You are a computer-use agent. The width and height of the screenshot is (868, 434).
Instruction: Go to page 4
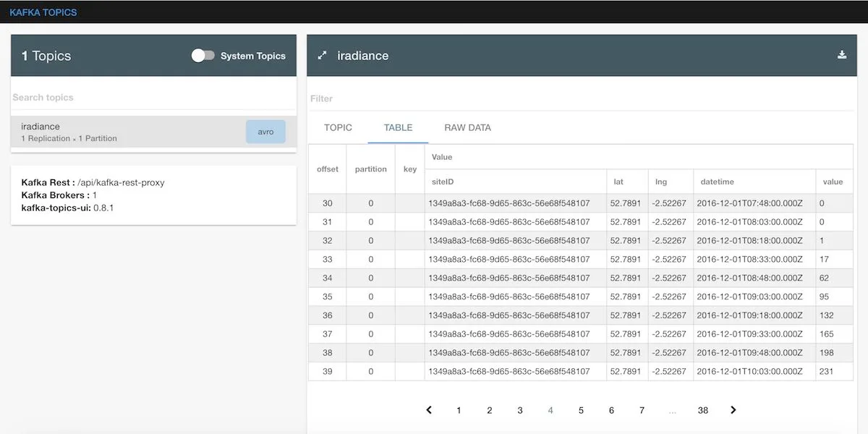pos(550,410)
